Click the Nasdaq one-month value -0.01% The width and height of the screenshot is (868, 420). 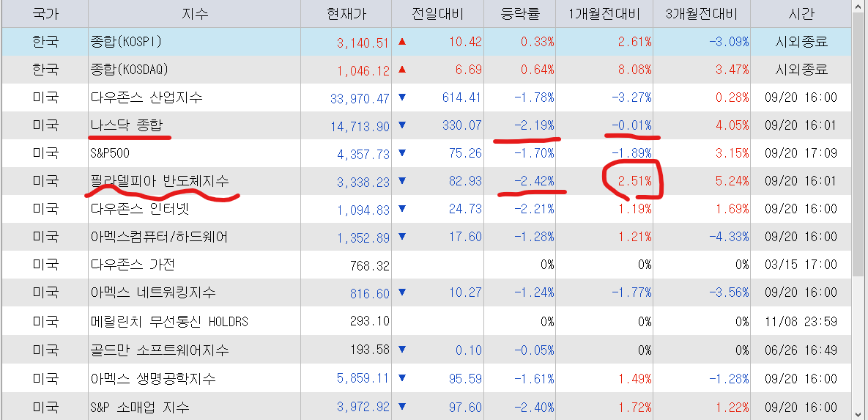click(631, 126)
